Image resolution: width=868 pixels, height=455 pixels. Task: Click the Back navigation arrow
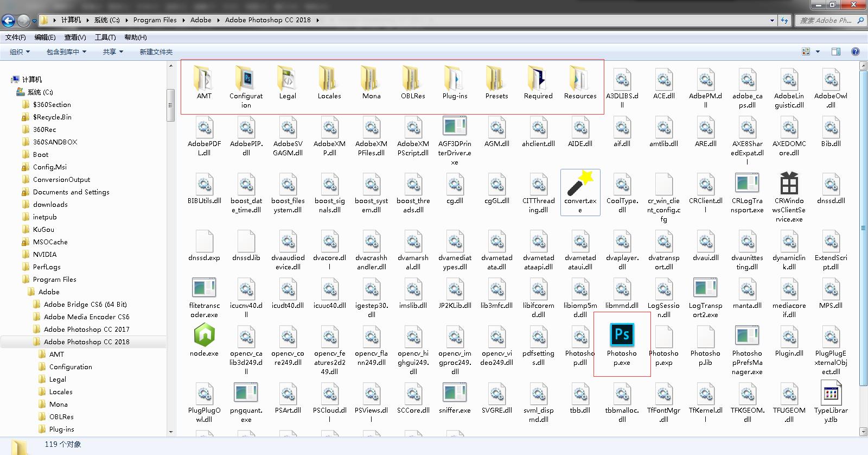pyautogui.click(x=9, y=21)
